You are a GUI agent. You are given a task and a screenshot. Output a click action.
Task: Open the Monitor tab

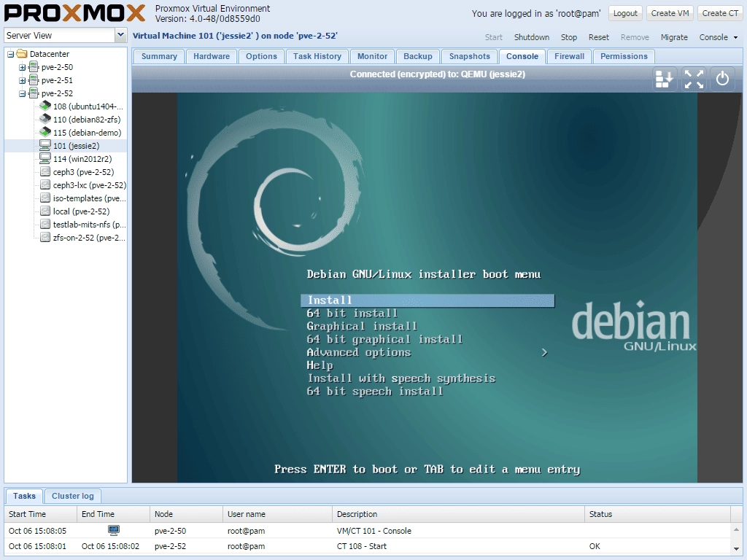[x=372, y=56]
